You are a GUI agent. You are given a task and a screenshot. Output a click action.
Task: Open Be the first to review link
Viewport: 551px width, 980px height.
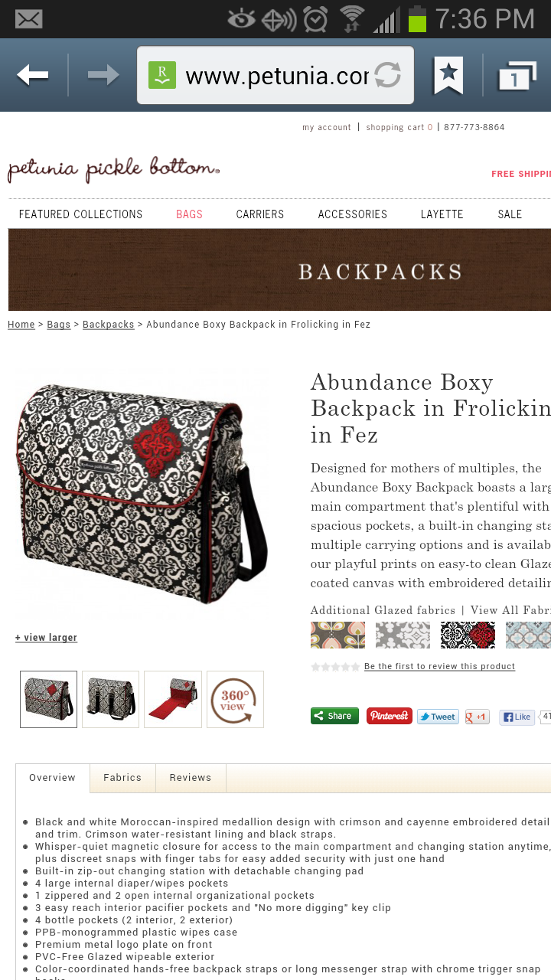point(439,666)
